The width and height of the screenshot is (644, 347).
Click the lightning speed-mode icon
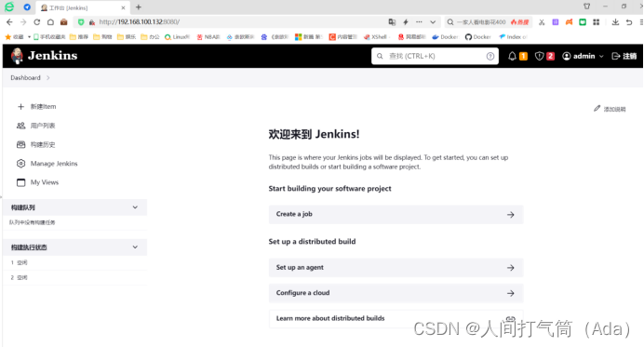(x=406, y=22)
